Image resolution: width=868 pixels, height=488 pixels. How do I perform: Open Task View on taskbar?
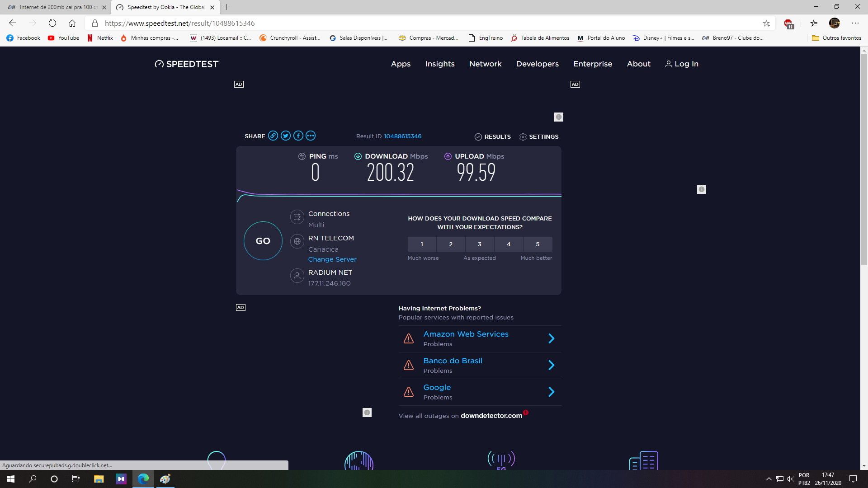pos(76,479)
